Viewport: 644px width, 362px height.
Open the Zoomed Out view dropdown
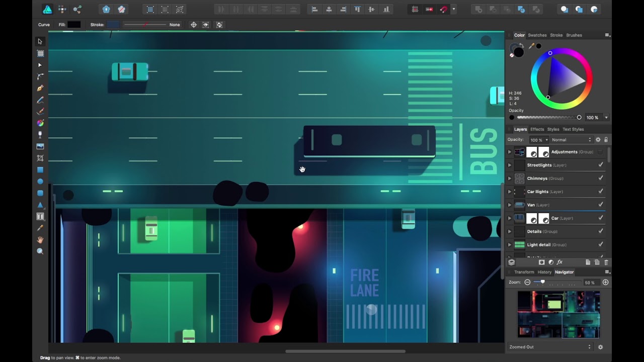click(x=550, y=347)
